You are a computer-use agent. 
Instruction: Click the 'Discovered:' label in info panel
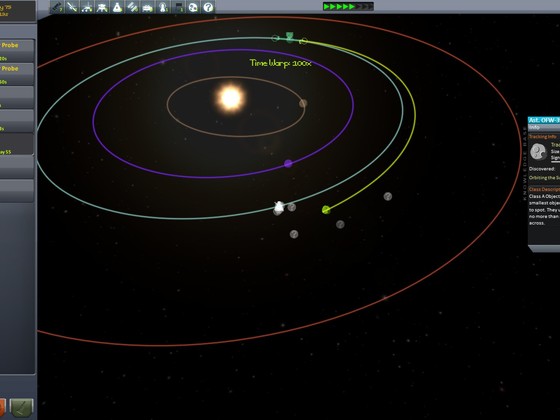coord(542,169)
